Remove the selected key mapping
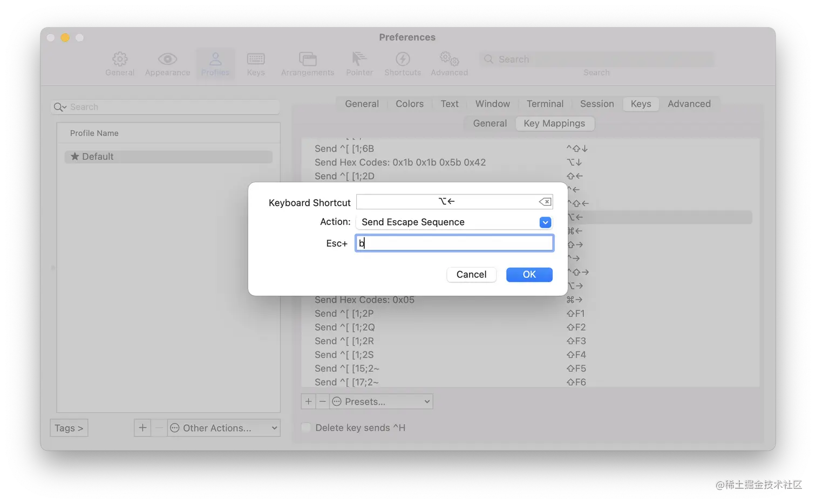This screenshot has width=816, height=504. click(322, 401)
